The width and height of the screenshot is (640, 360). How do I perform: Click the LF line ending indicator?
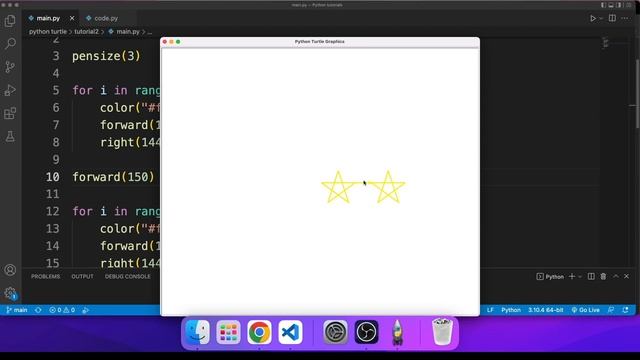pos(490,310)
